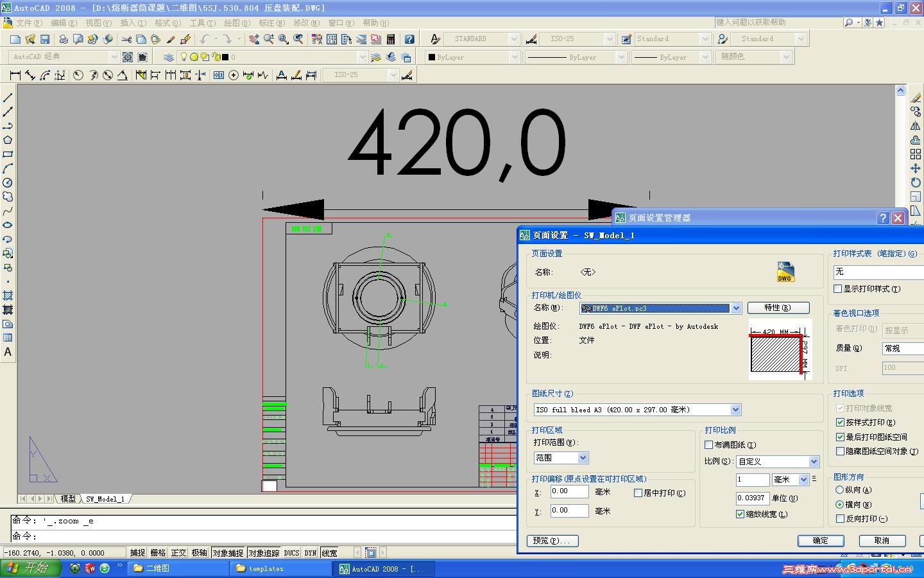The image size is (924, 578).
Task: Open the 格式 menu
Action: (x=168, y=23)
